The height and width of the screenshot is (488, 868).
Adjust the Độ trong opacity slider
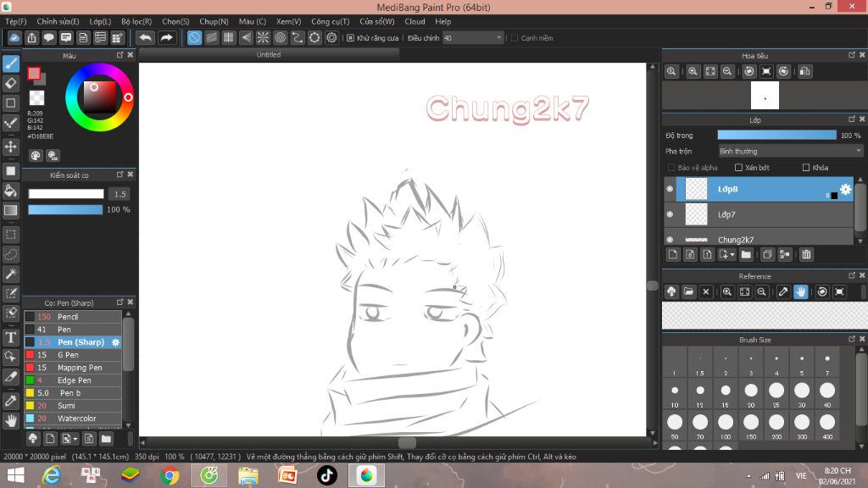(776, 135)
